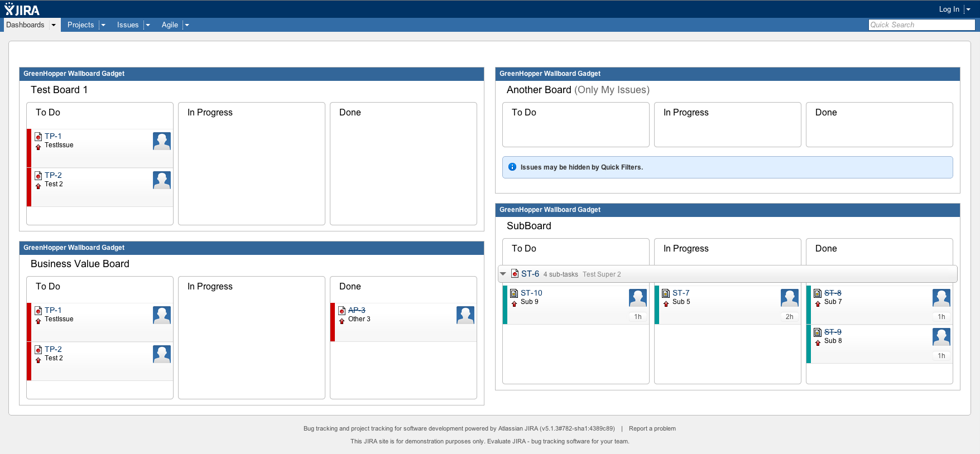Collapse the ST-6 swimlane
The image size is (980, 454).
(503, 274)
